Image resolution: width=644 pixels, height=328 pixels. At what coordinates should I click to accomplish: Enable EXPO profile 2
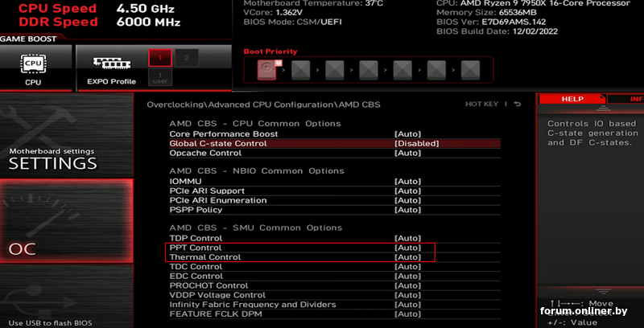187,58
